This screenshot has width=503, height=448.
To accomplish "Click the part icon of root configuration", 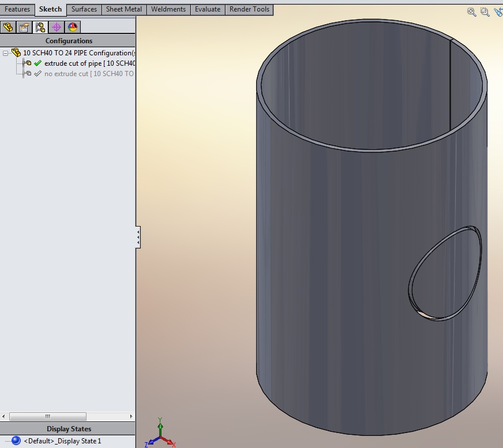I will [16, 52].
